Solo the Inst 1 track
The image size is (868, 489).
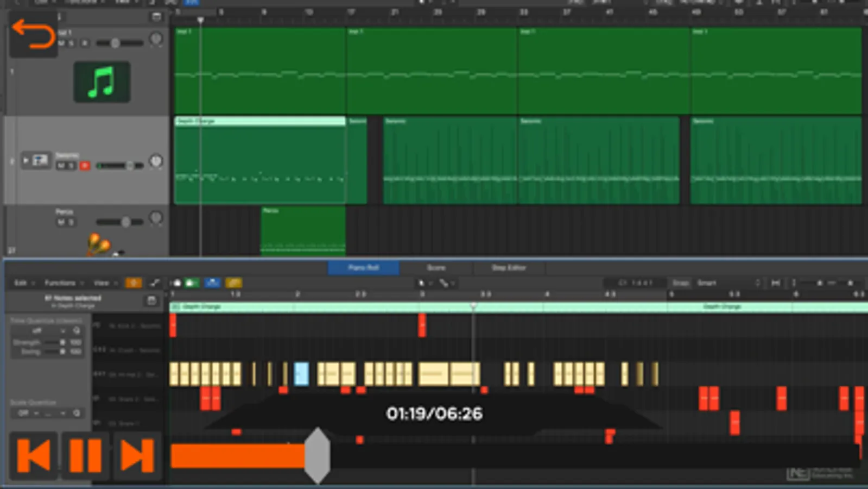[x=71, y=43]
